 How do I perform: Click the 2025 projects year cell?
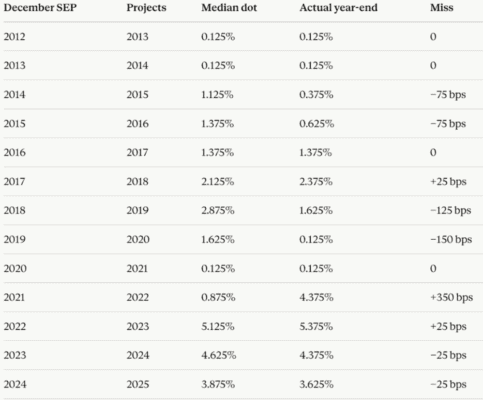coord(138,384)
